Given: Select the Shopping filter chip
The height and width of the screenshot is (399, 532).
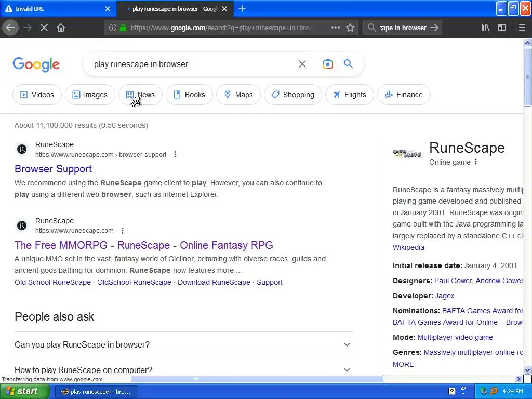Looking at the screenshot, I should [293, 95].
